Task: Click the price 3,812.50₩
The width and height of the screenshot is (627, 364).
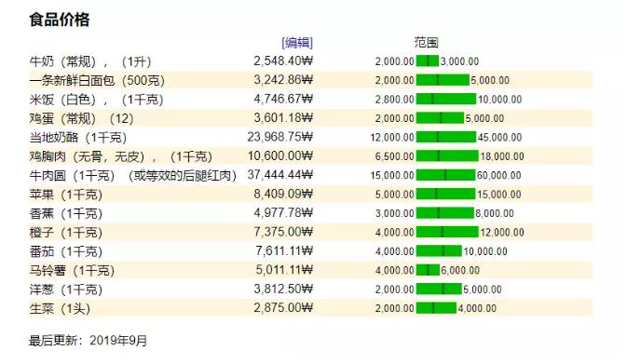Action: click(x=283, y=289)
